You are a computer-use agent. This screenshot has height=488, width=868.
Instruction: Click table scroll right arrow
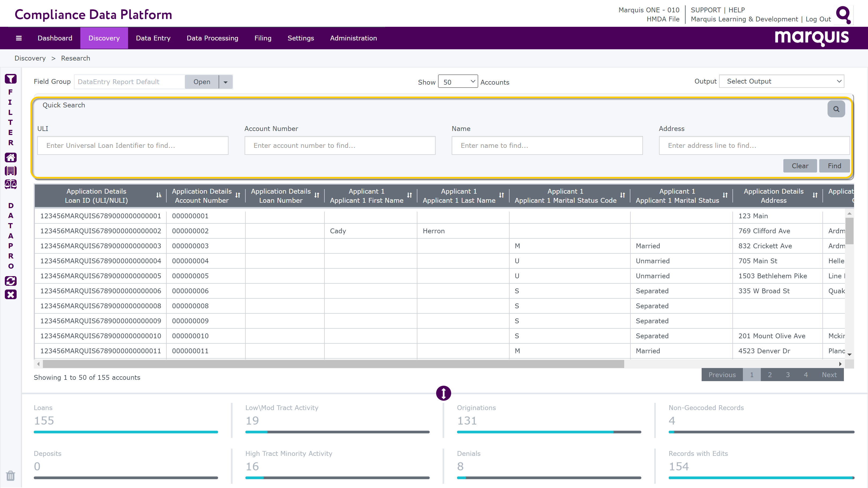coord(840,364)
